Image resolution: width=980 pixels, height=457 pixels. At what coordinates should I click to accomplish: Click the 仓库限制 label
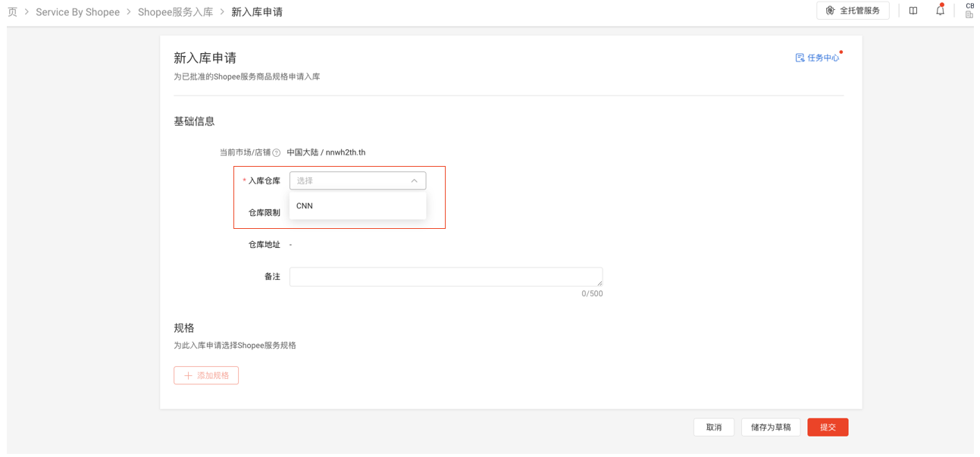click(x=265, y=213)
